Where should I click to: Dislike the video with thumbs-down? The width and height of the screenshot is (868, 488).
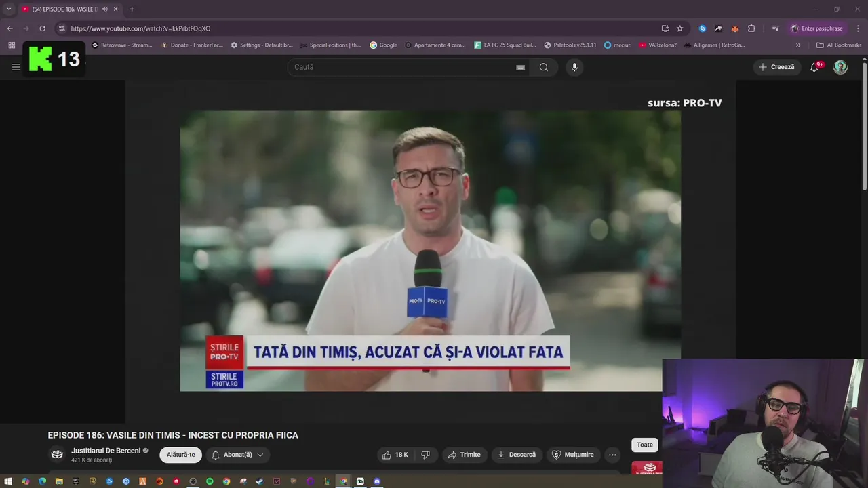(x=426, y=455)
